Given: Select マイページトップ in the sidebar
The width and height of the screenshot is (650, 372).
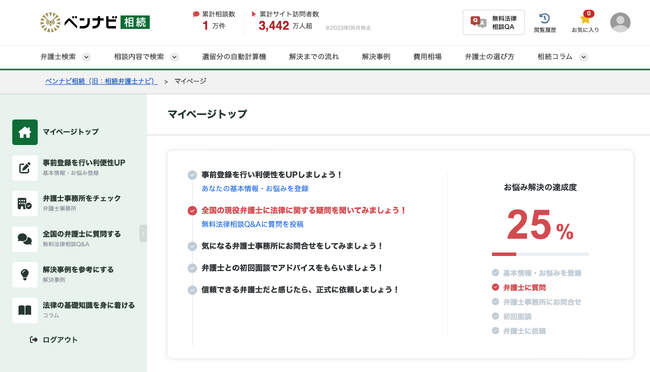Looking at the screenshot, I should [70, 132].
